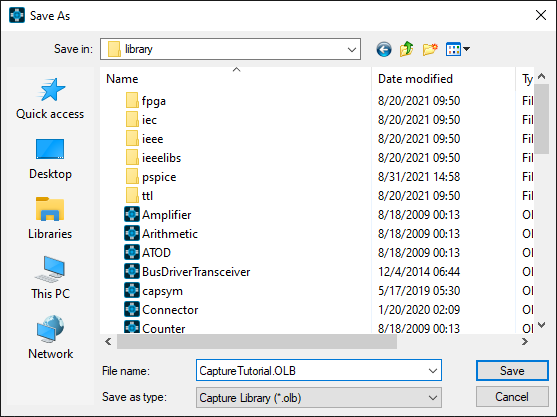Click the date '1/20/2020 02:09'
557x417 pixels.
[419, 310]
